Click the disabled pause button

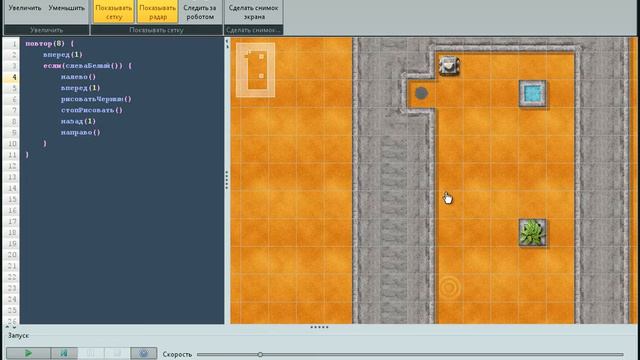click(91, 353)
